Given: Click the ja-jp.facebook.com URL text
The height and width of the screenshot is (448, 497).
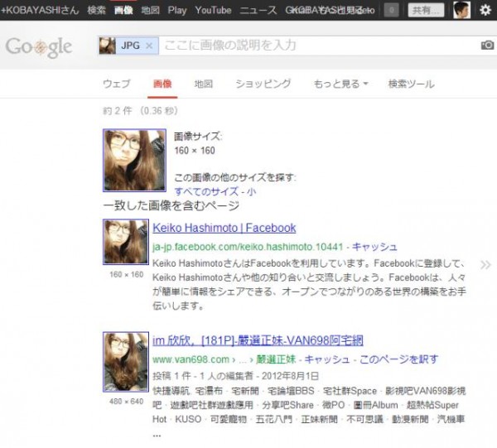Looking at the screenshot, I should click(248, 247).
